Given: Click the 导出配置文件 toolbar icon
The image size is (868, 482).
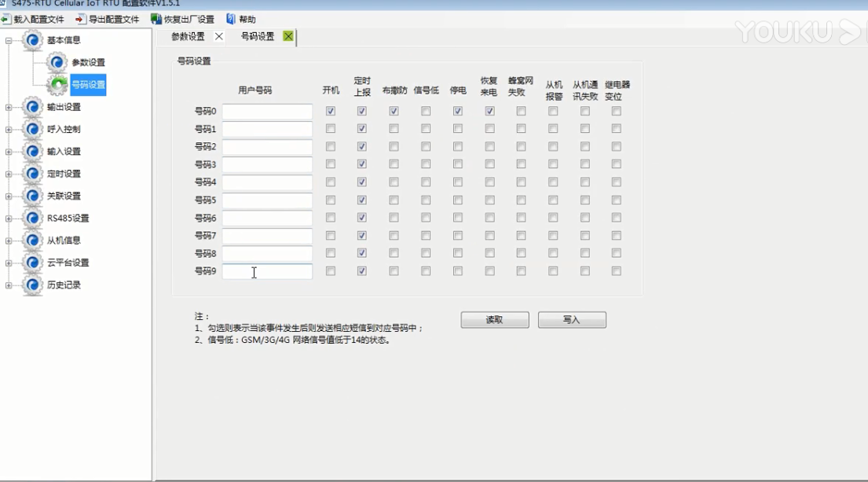Looking at the screenshot, I should [x=81, y=19].
